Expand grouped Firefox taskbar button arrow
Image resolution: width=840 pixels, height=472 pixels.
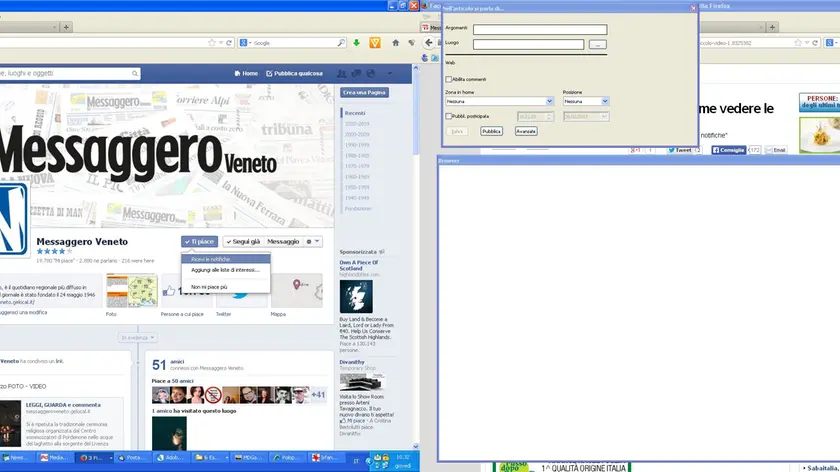coord(111,458)
